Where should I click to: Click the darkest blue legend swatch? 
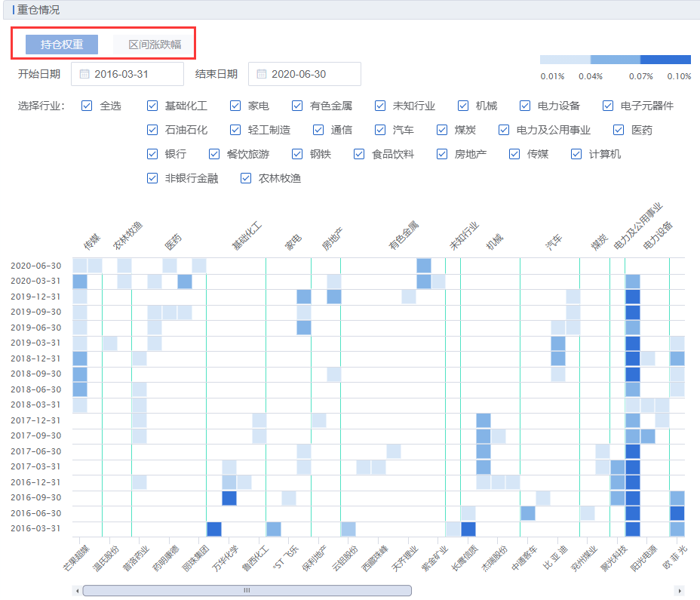click(665, 60)
